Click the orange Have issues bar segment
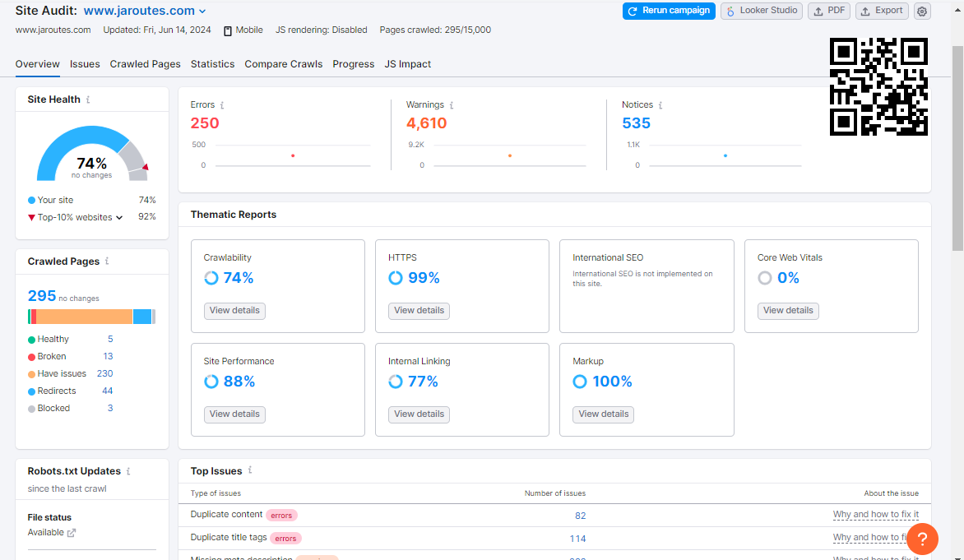 pos(84,317)
